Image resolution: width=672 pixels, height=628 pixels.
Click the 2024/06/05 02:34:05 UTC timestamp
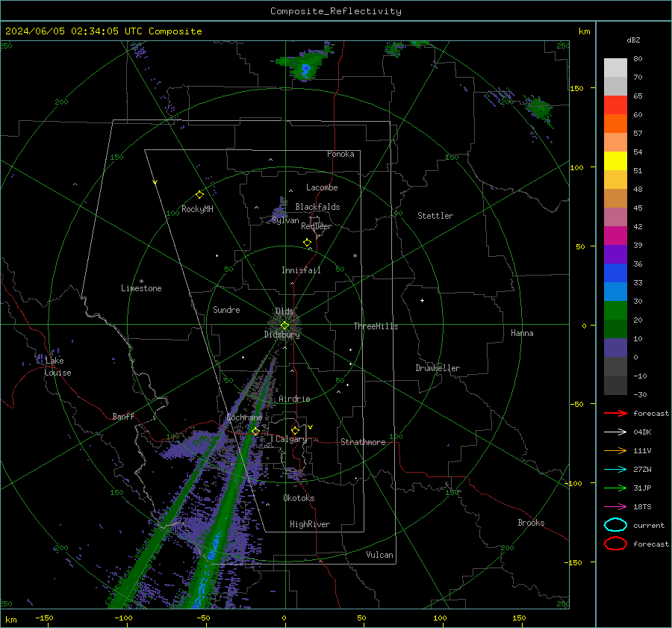click(x=74, y=31)
